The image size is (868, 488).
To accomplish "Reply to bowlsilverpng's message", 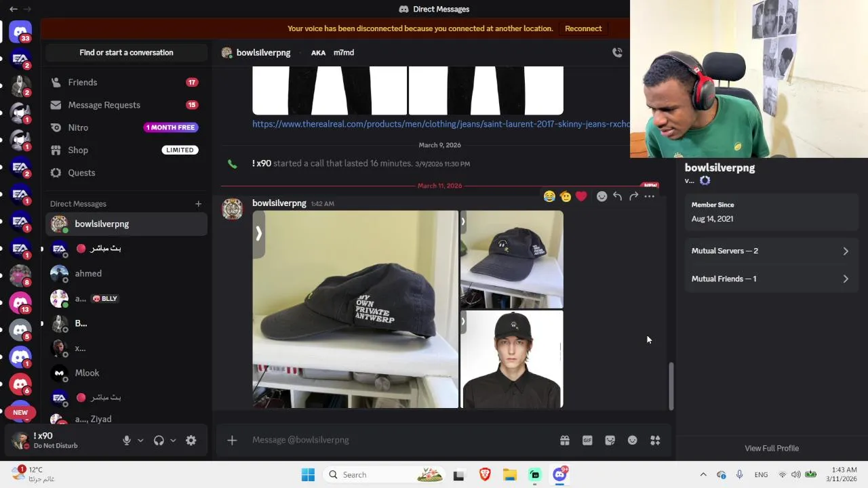I will (617, 196).
